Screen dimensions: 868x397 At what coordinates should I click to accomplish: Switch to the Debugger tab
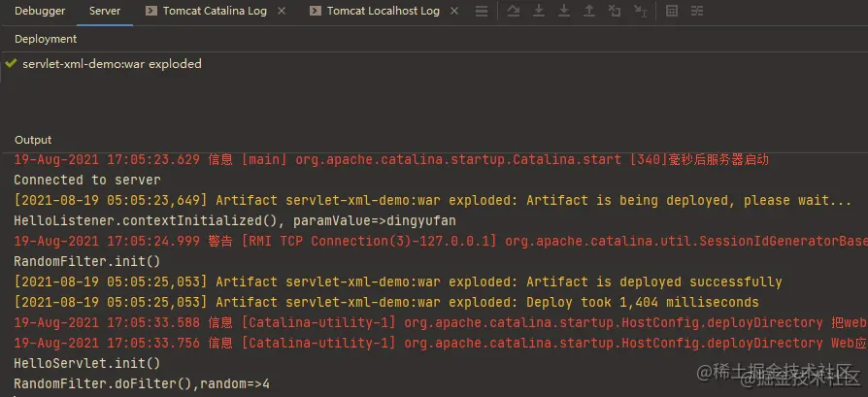click(39, 11)
